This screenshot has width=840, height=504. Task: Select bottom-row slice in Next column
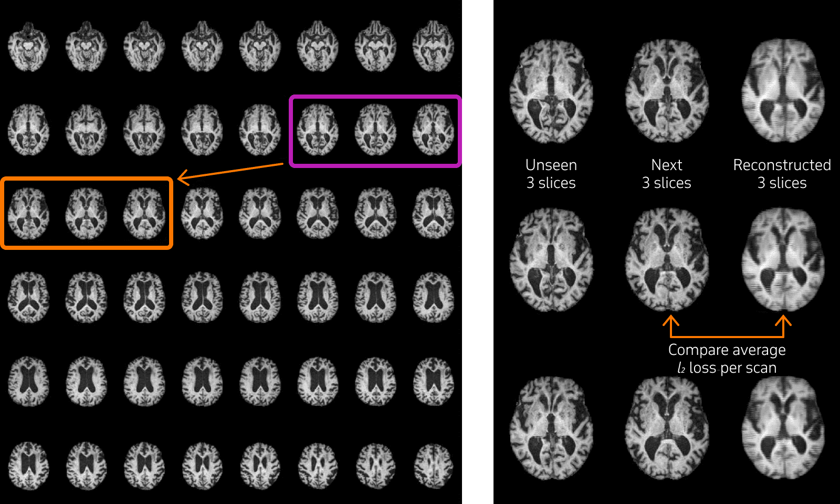pos(667,427)
